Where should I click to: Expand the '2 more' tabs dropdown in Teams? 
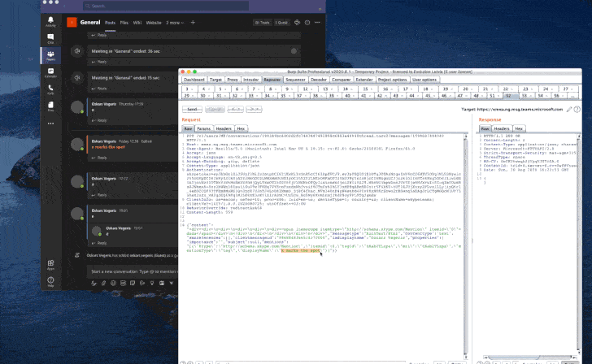(x=175, y=23)
